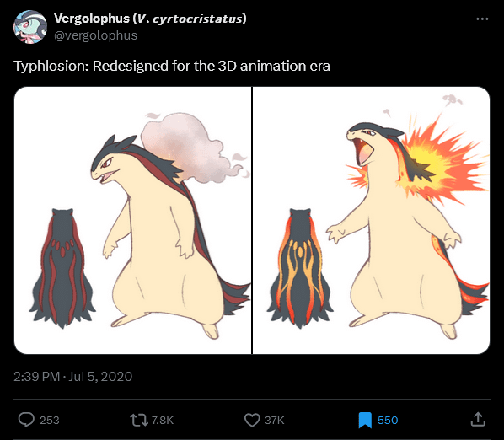The height and width of the screenshot is (440, 504).
Task: Click the dark back-view Typhlosion in left image
Action: click(x=62, y=268)
